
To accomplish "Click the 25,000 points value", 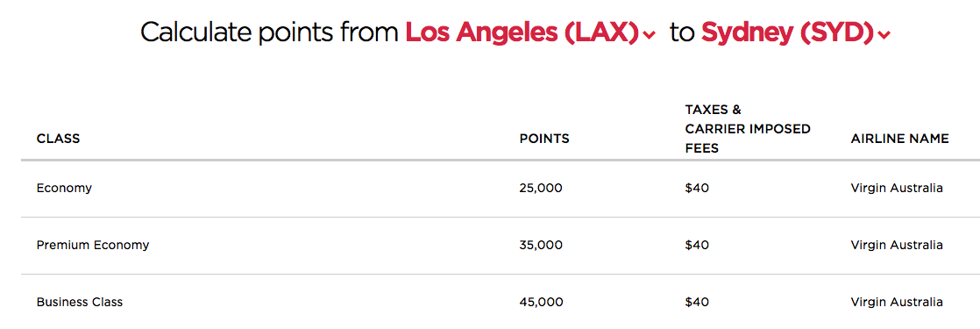I will click(541, 189).
